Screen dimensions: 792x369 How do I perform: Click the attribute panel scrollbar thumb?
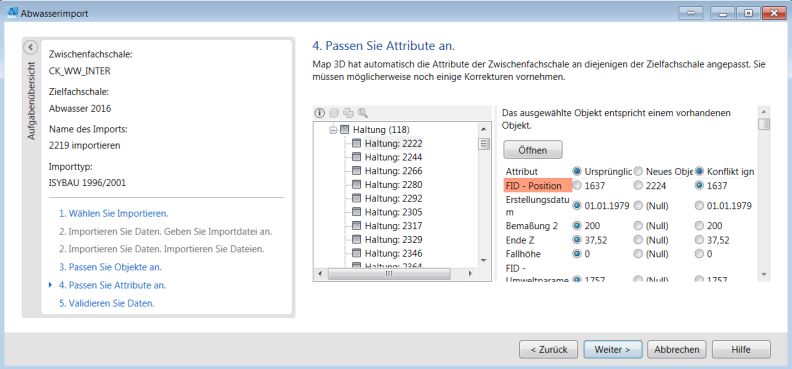point(764,124)
